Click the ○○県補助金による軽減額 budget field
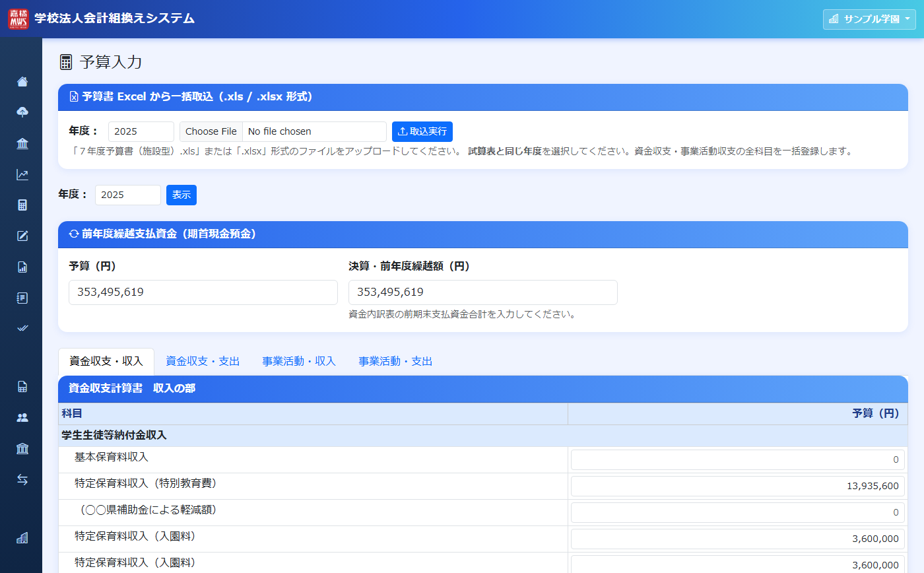924x573 pixels. pyautogui.click(x=738, y=513)
